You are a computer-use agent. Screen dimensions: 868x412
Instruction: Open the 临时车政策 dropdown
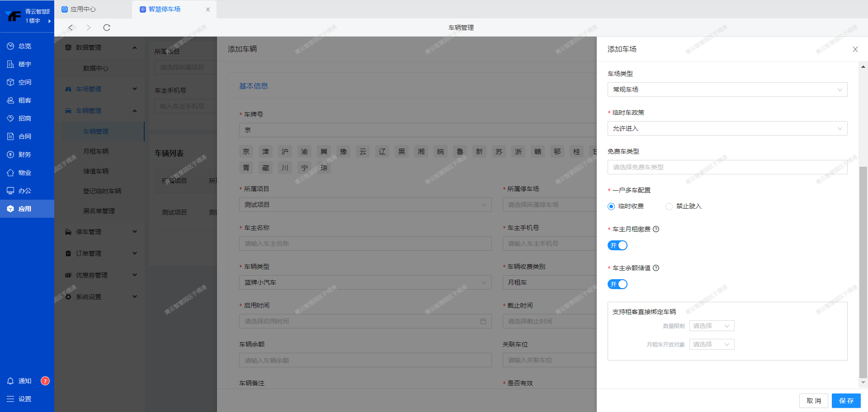(727, 128)
